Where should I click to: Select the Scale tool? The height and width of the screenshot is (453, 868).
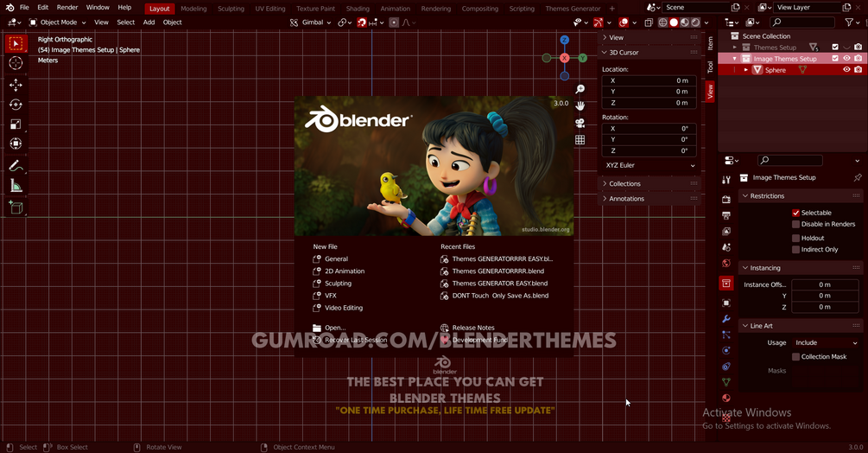point(16,124)
